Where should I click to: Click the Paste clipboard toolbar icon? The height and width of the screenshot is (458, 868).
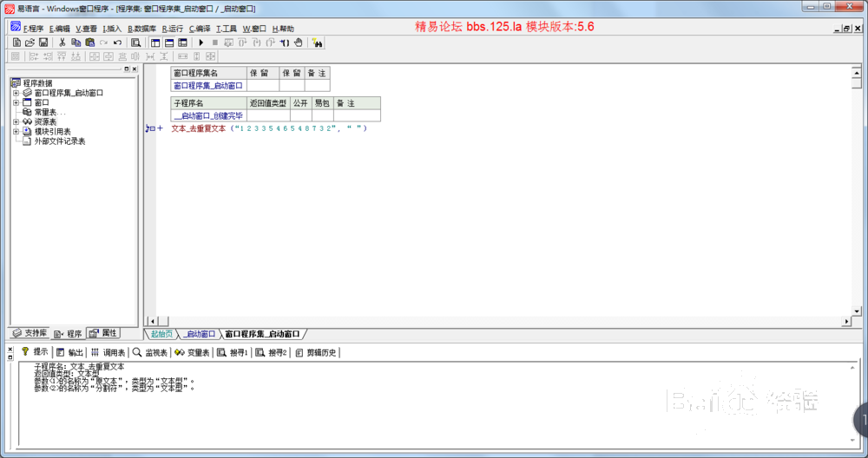pos(89,43)
